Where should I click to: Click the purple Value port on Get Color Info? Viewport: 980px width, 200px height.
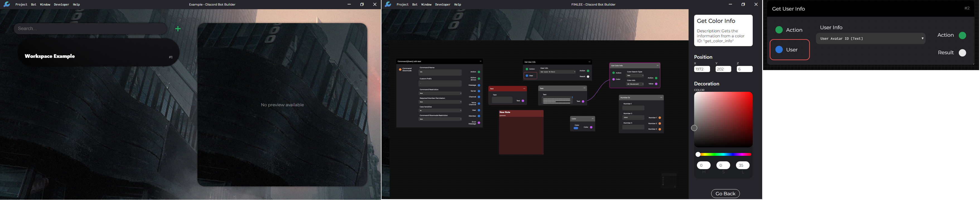click(656, 84)
